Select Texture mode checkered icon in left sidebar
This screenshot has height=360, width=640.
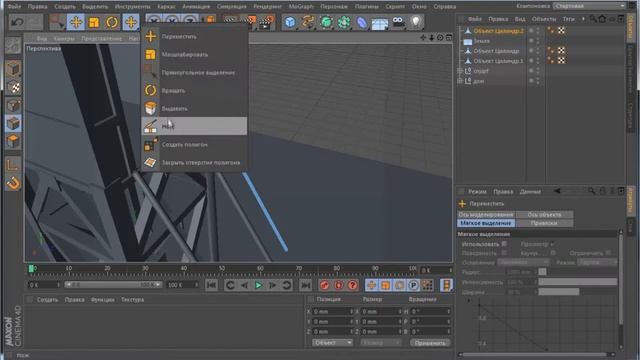(x=13, y=87)
